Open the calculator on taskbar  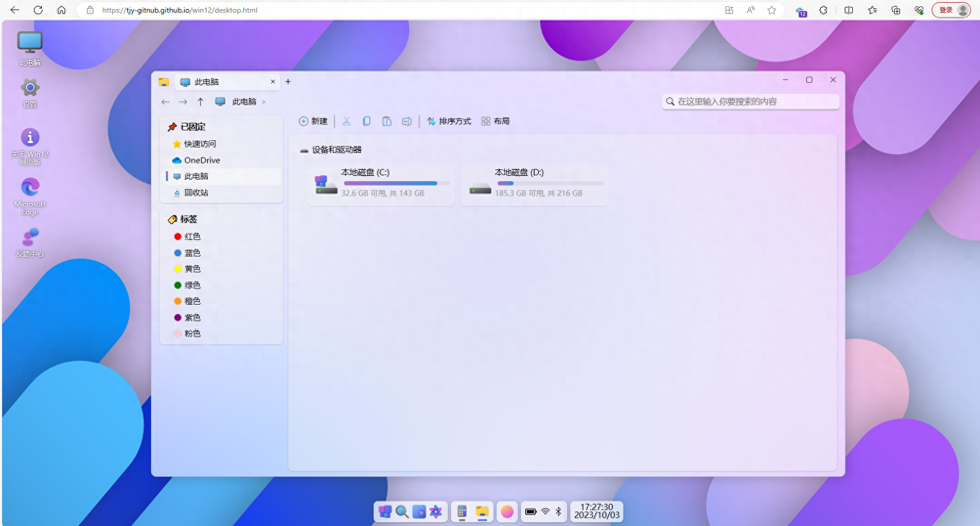pyautogui.click(x=462, y=512)
